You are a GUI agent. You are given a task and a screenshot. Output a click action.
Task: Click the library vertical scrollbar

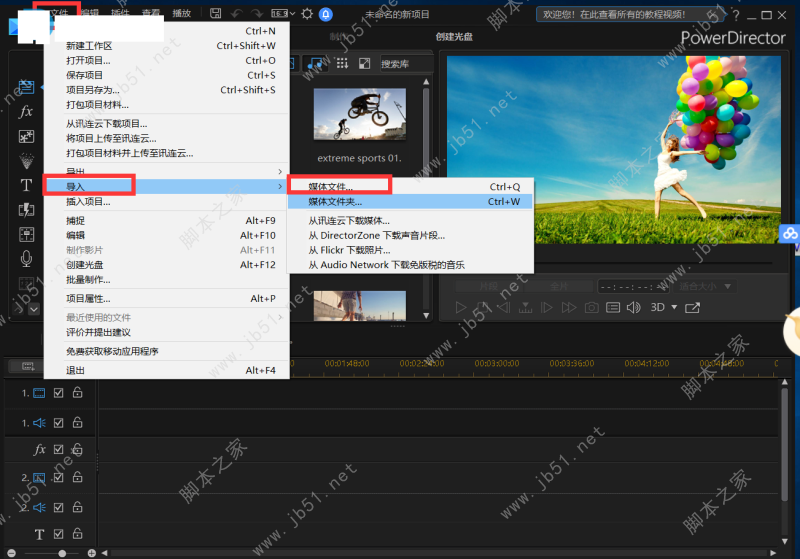click(426, 199)
